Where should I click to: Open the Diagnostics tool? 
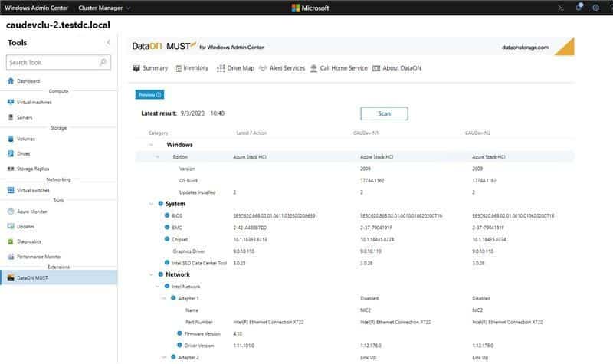click(x=25, y=241)
